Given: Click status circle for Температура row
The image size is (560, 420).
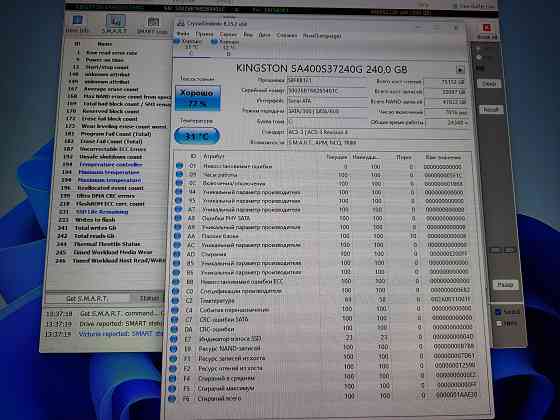Looking at the screenshot, I should 175,300.
